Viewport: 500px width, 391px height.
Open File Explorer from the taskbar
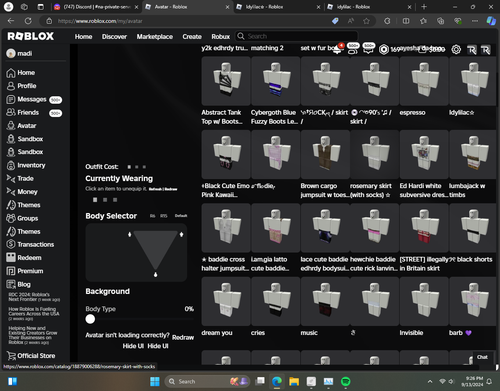pyautogui.click(x=294, y=381)
